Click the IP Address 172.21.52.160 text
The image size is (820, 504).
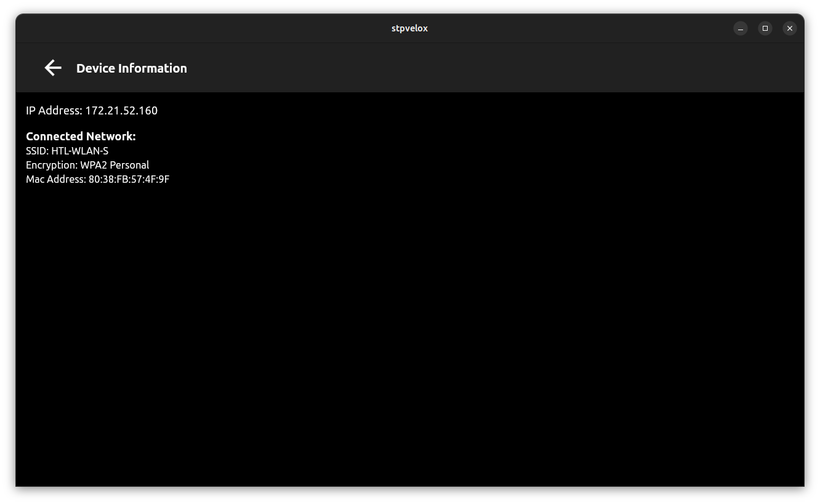[x=92, y=110]
